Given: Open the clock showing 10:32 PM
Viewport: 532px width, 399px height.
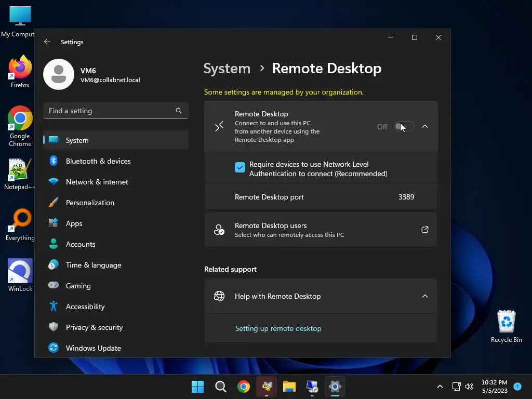Looking at the screenshot, I should (495, 387).
